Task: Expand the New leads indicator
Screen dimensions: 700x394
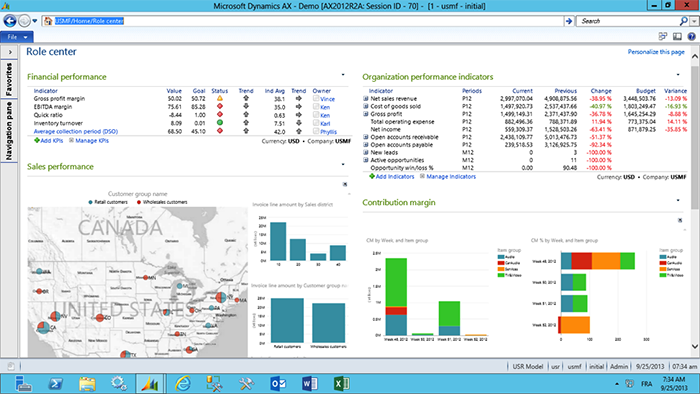Action: pos(366,152)
